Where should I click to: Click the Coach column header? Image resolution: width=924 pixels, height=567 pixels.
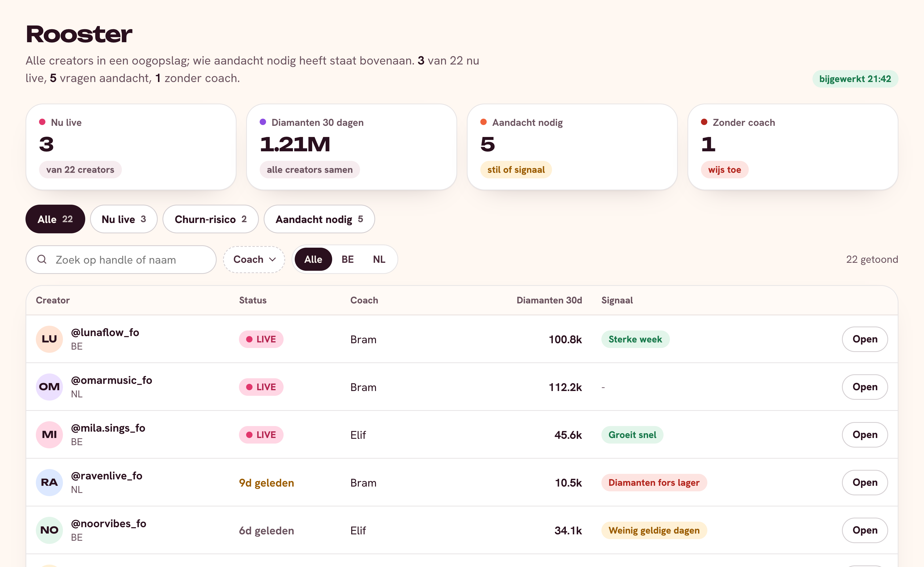click(364, 300)
